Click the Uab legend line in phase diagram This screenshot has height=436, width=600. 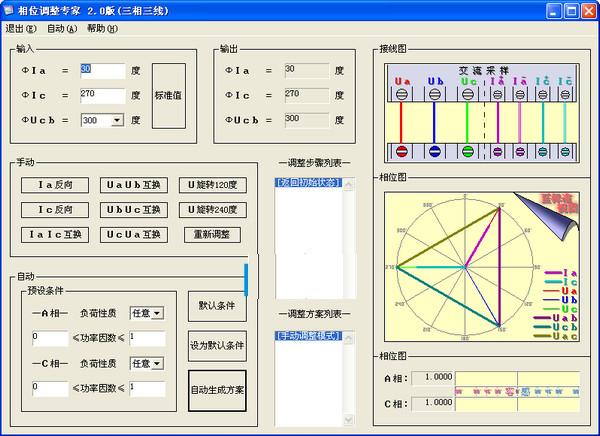tap(542, 318)
